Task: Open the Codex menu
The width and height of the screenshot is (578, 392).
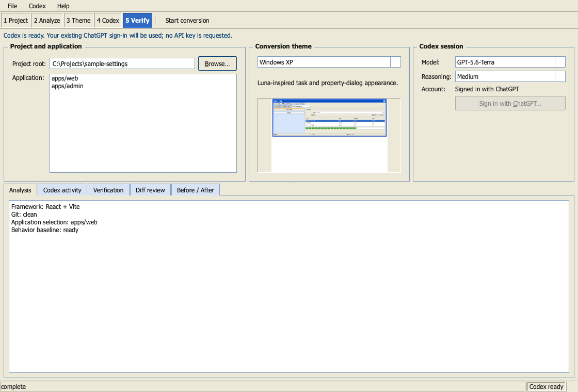Action: click(x=37, y=6)
